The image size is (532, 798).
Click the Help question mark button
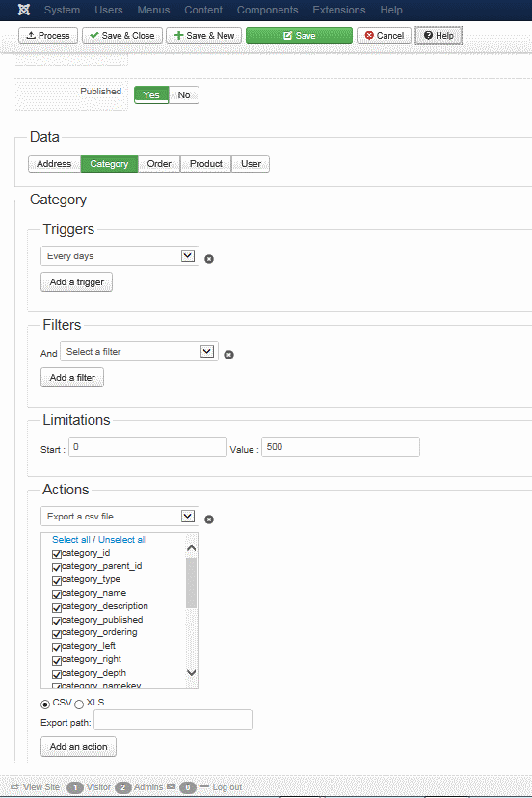tap(439, 36)
